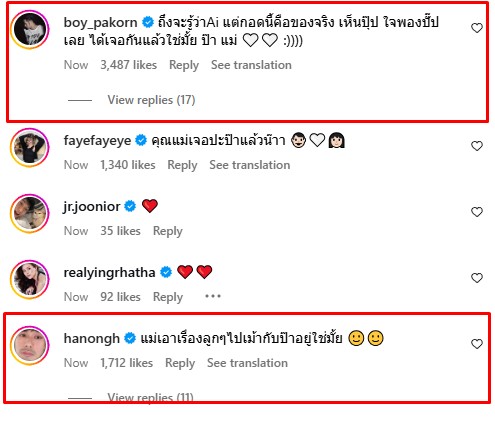495x423 pixels.
Task: See translation of hanongh's comment
Action: click(x=247, y=363)
